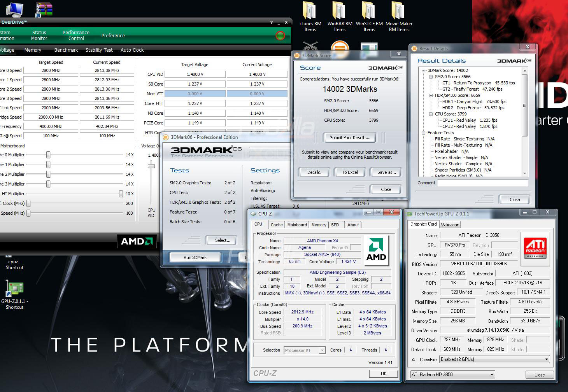Open the iTunes BM Items folder

point(310,10)
